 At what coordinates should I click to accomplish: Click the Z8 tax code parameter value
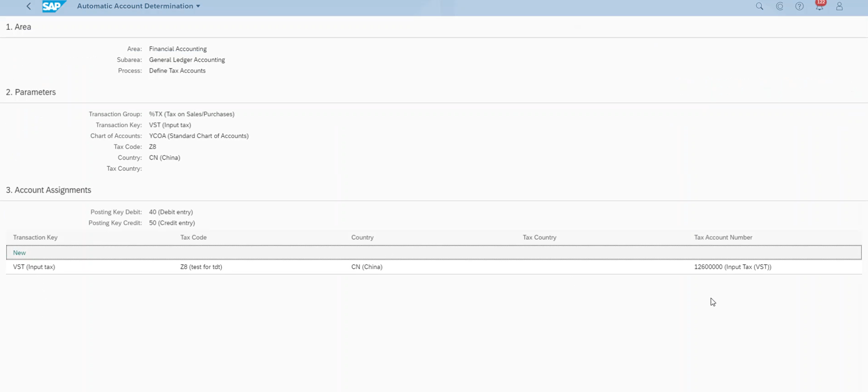(152, 147)
